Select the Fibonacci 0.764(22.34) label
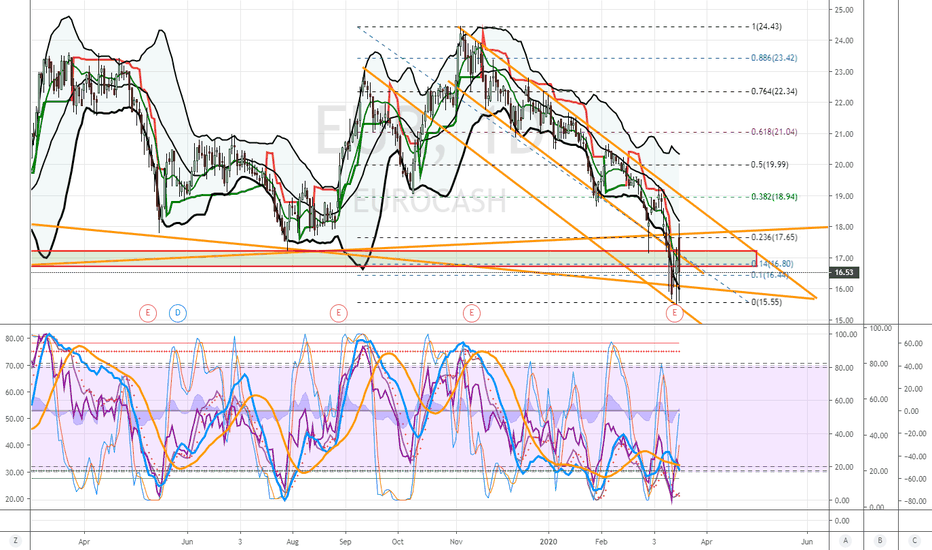932x550 pixels. click(x=774, y=92)
